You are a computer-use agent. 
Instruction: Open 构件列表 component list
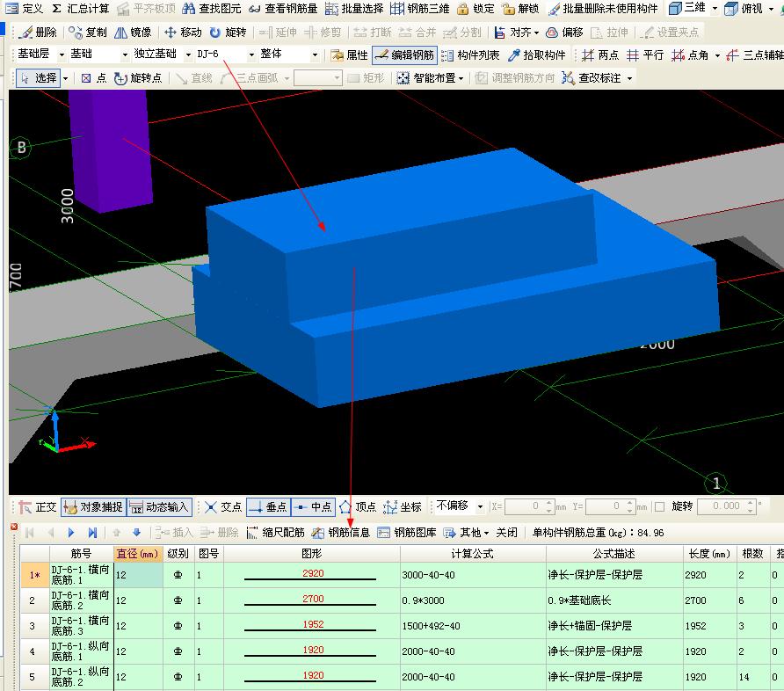tap(470, 55)
